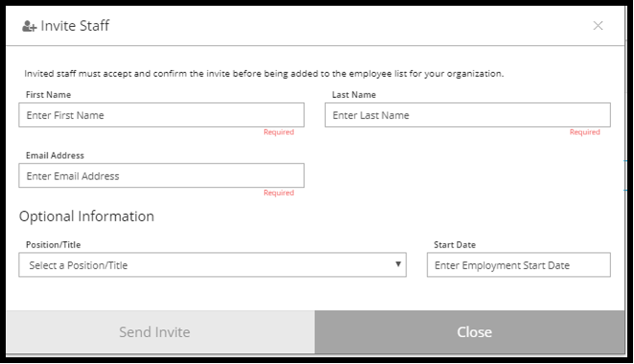Click the red Required text under First Name

click(x=279, y=132)
